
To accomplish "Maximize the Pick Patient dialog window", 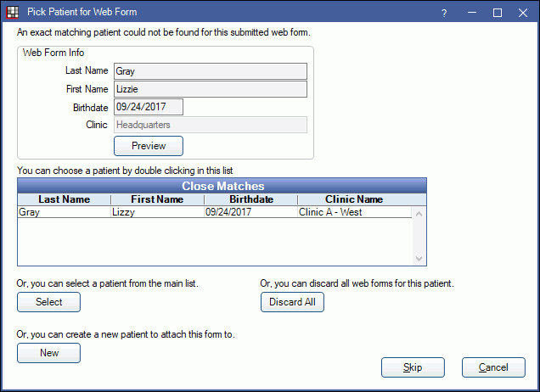I will tap(498, 13).
